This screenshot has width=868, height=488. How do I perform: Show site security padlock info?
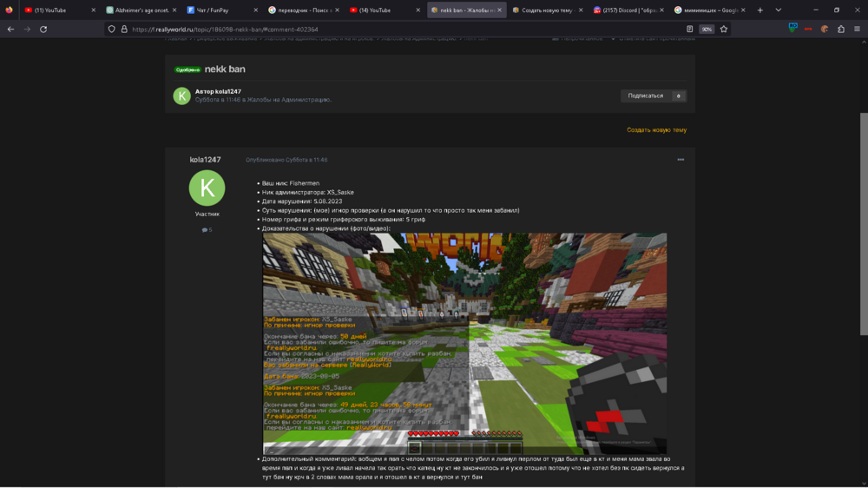(124, 30)
